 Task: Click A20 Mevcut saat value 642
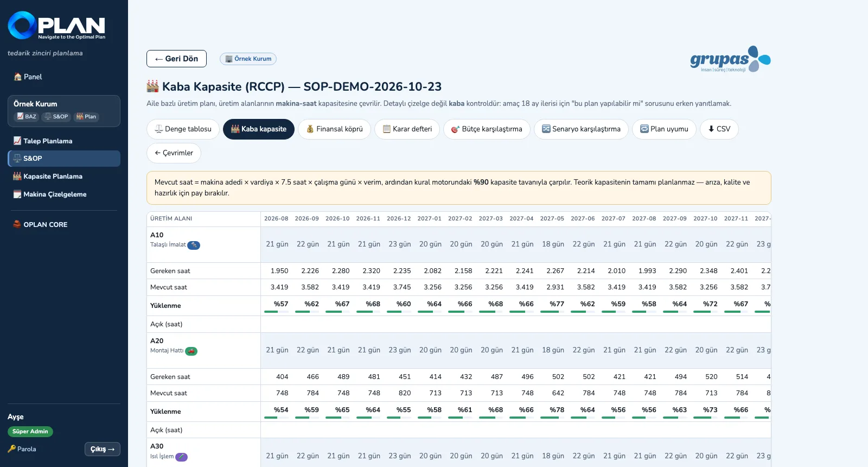(x=558, y=393)
